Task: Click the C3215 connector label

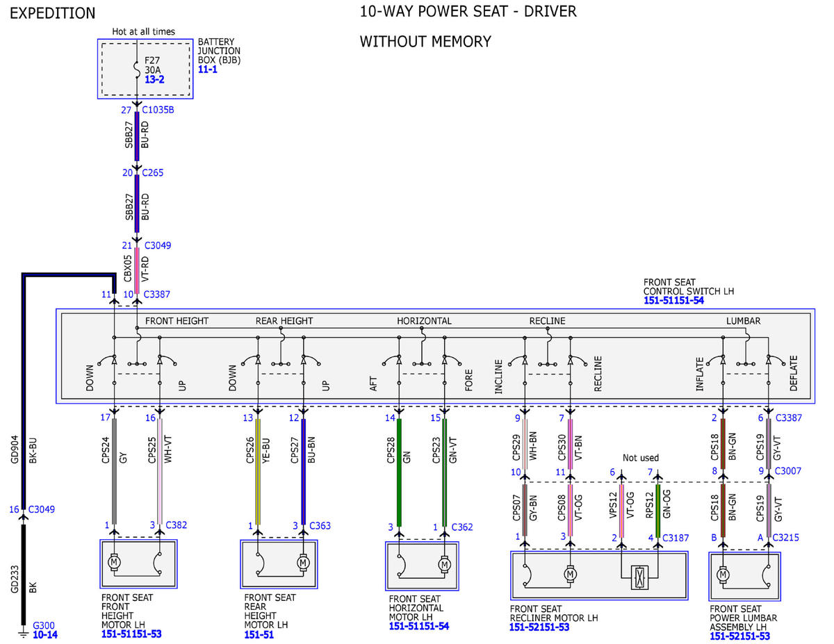Action: click(787, 537)
